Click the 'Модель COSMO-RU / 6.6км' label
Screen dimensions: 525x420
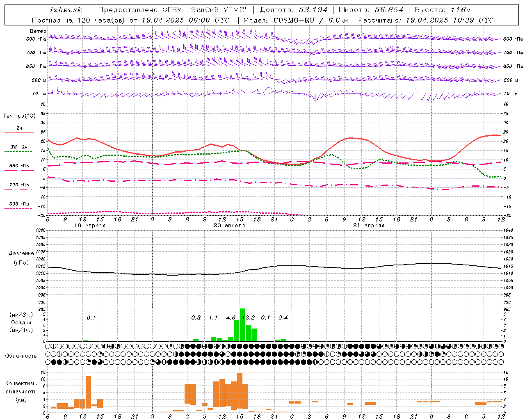296,20
